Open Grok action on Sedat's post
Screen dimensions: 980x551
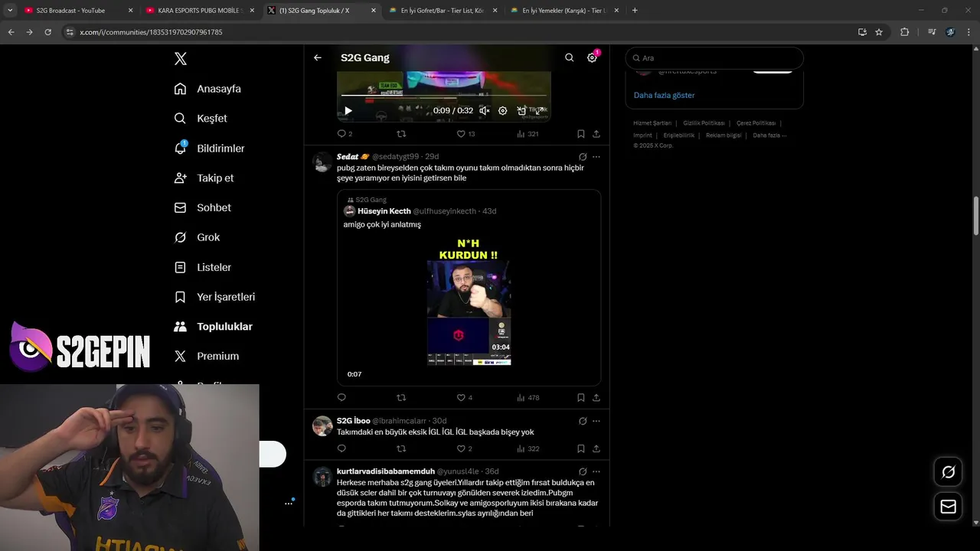[583, 157]
